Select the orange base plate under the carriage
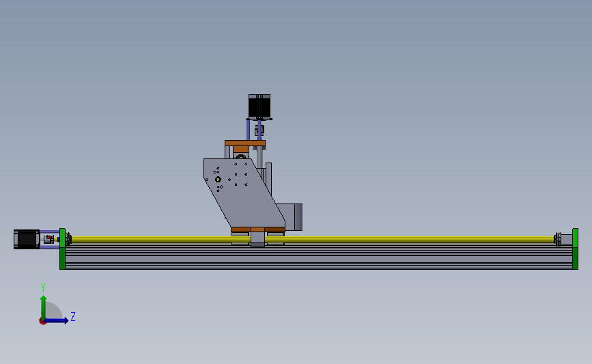 click(x=258, y=229)
